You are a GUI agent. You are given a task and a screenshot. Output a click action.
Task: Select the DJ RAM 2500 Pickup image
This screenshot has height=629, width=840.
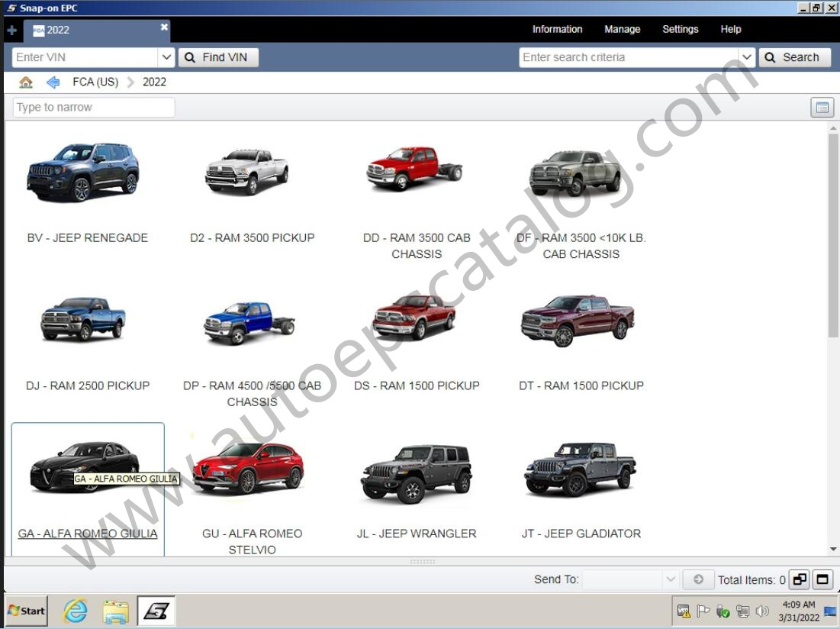83,319
